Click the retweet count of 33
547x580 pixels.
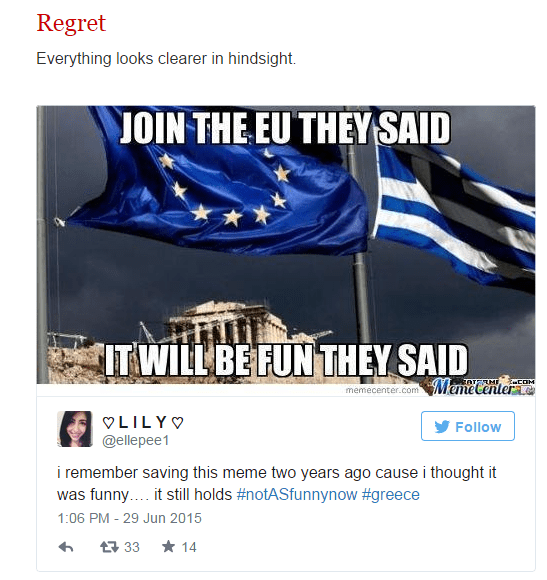[x=132, y=547]
